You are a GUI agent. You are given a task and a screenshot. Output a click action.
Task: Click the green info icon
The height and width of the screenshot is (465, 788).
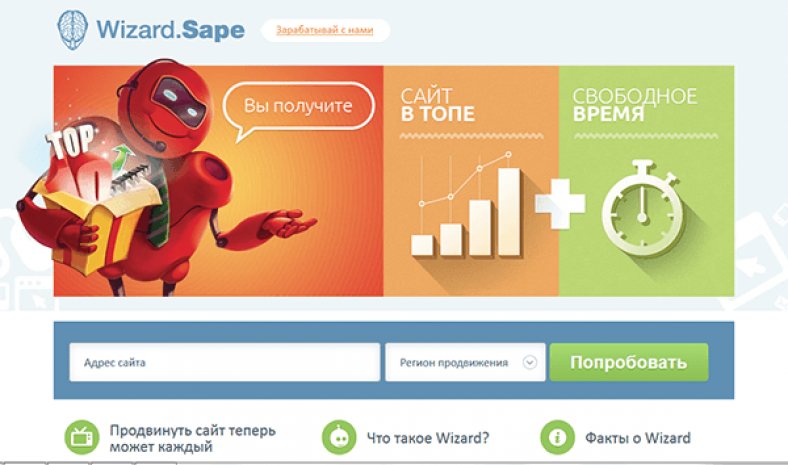tap(556, 437)
